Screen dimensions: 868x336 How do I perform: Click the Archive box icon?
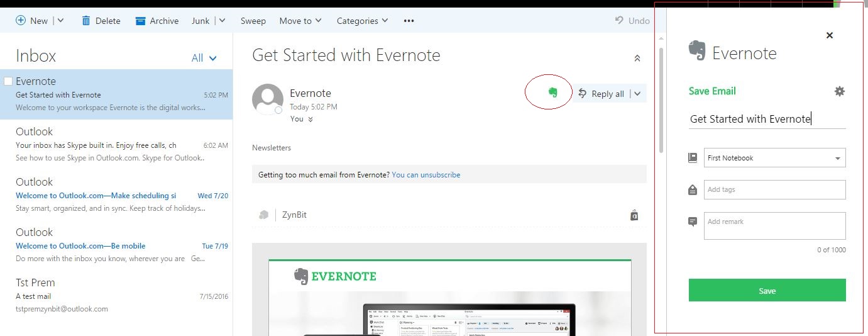click(x=140, y=21)
